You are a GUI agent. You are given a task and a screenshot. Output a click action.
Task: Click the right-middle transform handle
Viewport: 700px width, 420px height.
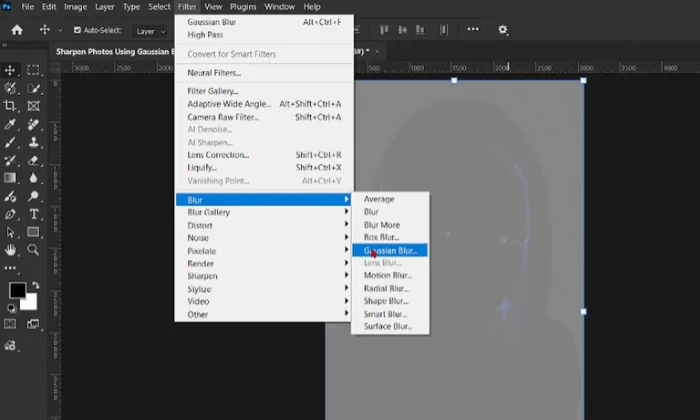[x=583, y=312]
